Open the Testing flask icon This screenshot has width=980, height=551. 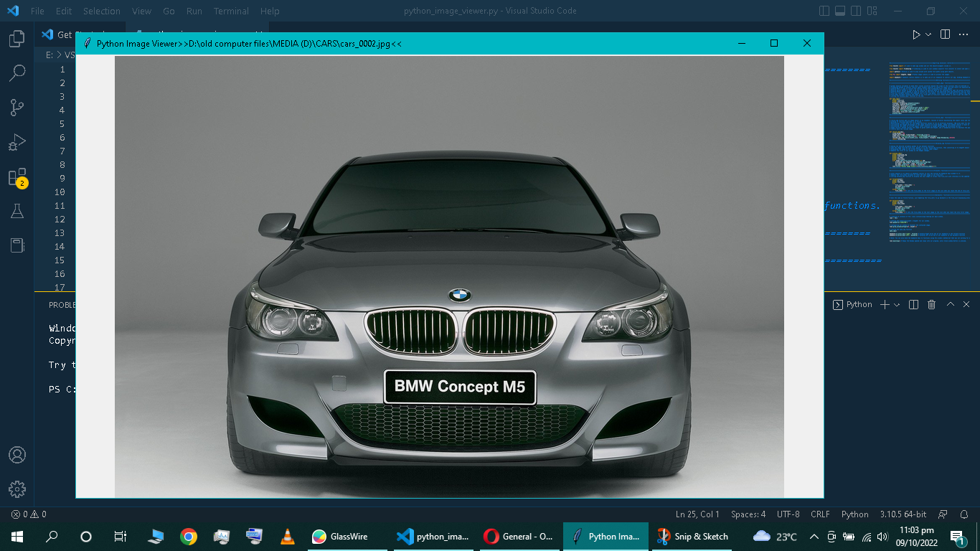[17, 211]
